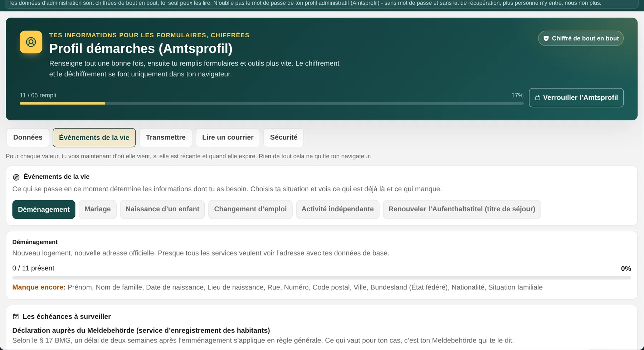Select the Déménagement life event
The width and height of the screenshot is (644, 350).
click(x=44, y=209)
